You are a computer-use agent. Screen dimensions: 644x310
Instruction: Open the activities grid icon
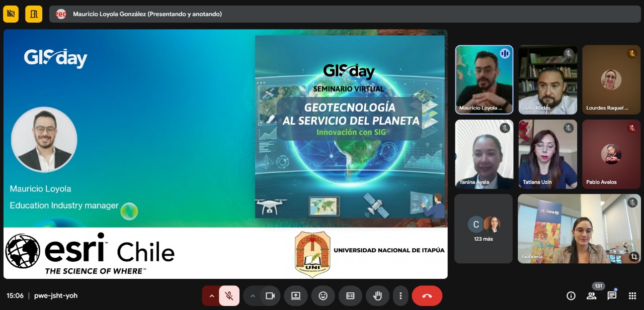(x=632, y=296)
